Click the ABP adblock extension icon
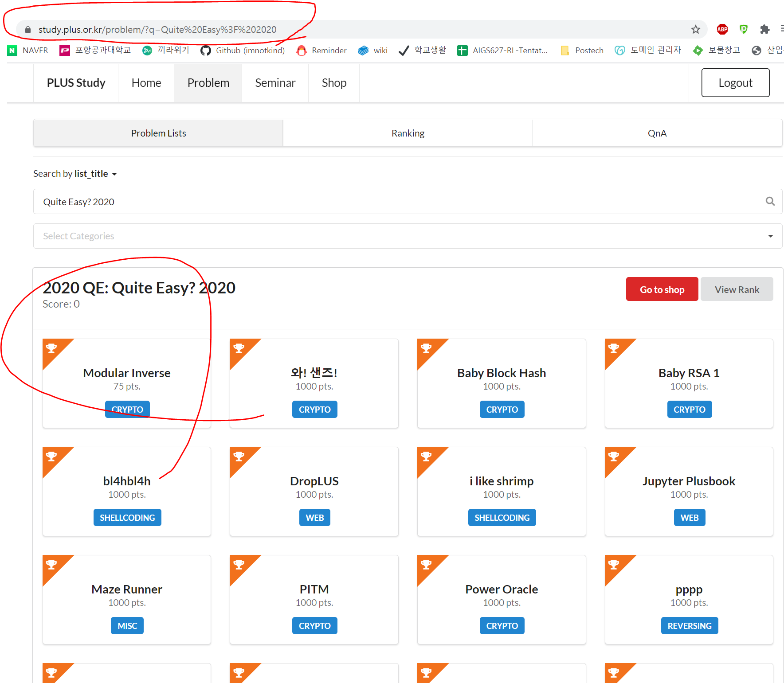Image resolution: width=784 pixels, height=683 pixels. [x=722, y=29]
